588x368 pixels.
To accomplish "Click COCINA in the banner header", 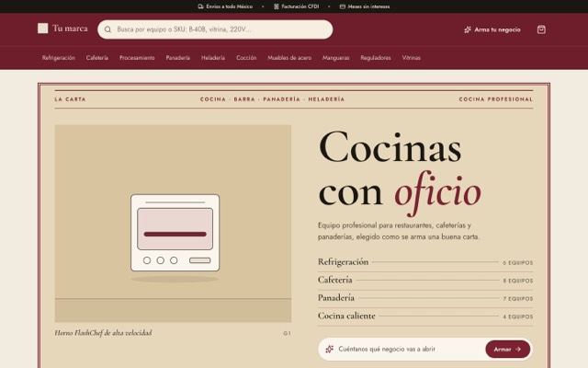I will (213, 99).
